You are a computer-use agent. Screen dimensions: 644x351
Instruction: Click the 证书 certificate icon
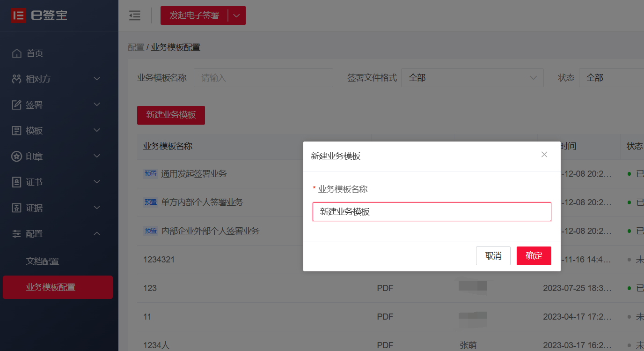tap(17, 182)
